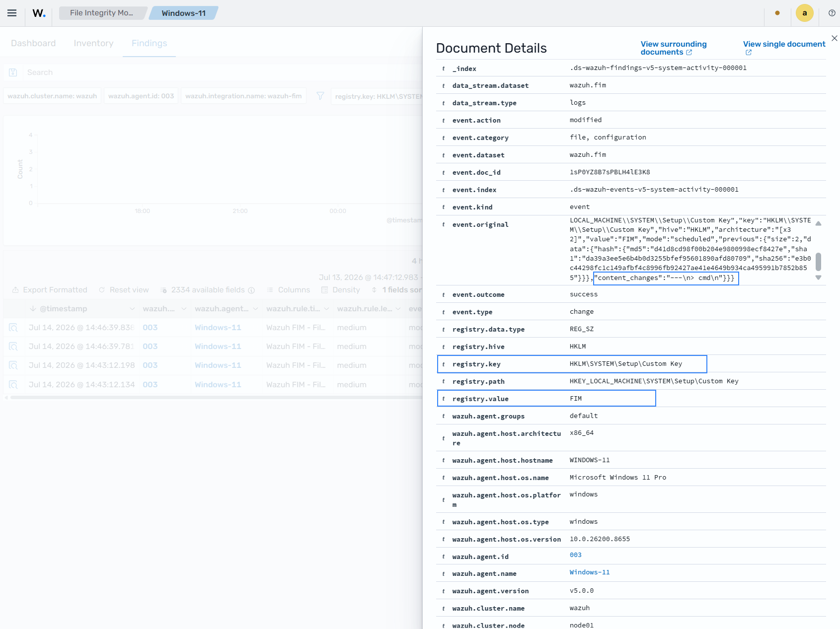The width and height of the screenshot is (840, 629).
Task: Click the type icon beside event.kind
Action: [444, 207]
